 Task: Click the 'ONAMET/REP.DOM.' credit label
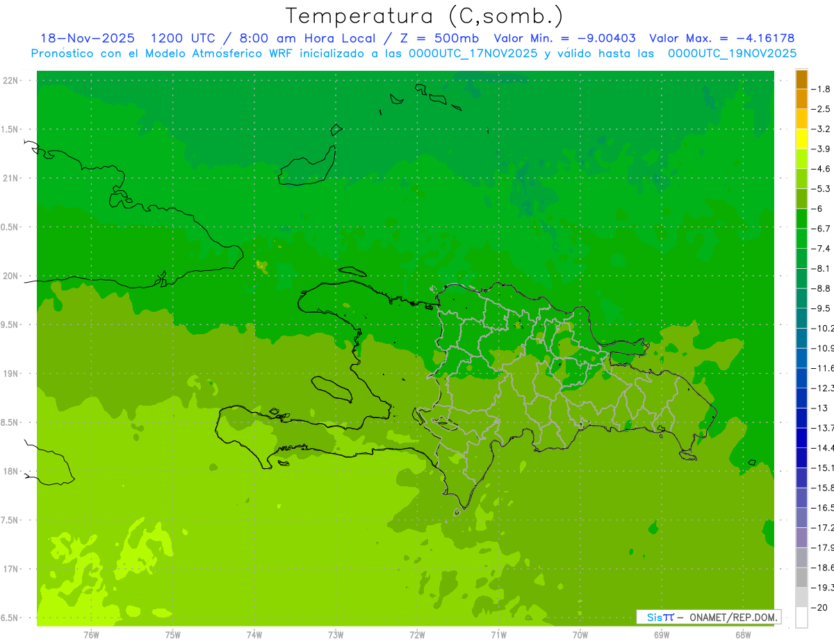tap(734, 617)
